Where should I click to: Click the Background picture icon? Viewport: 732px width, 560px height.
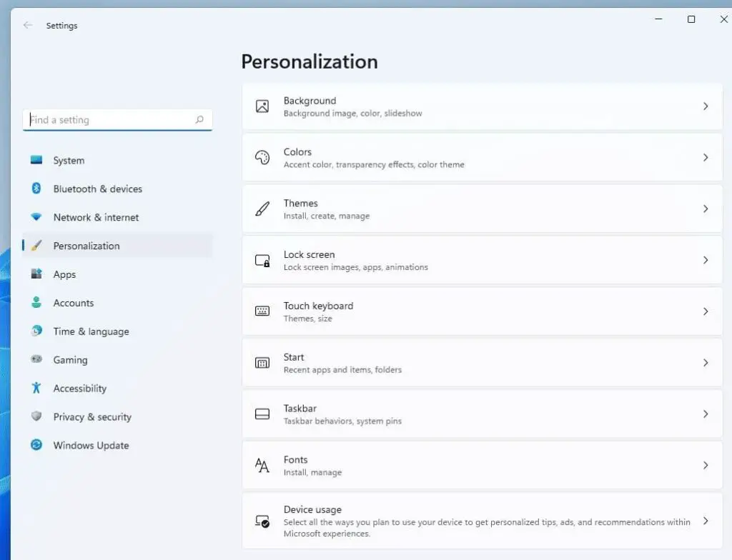coord(262,106)
